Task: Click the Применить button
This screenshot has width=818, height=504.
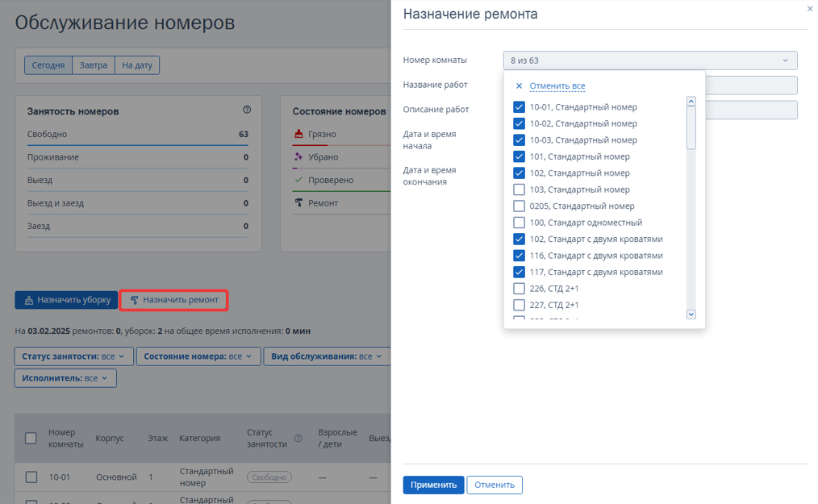Action: (x=433, y=485)
